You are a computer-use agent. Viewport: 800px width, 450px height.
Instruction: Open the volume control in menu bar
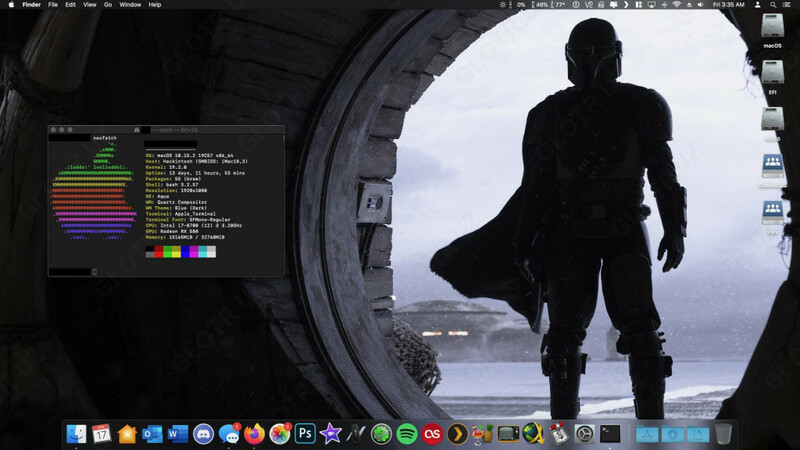(x=701, y=5)
